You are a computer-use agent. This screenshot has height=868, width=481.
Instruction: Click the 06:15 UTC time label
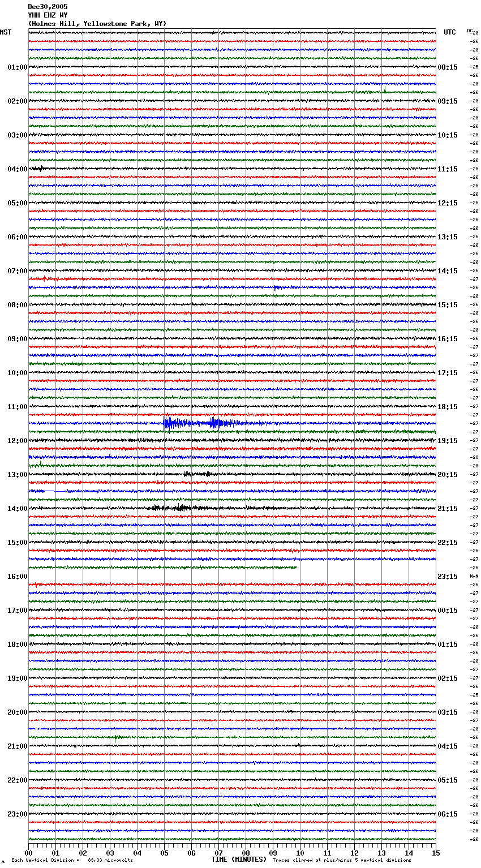pyautogui.click(x=448, y=814)
